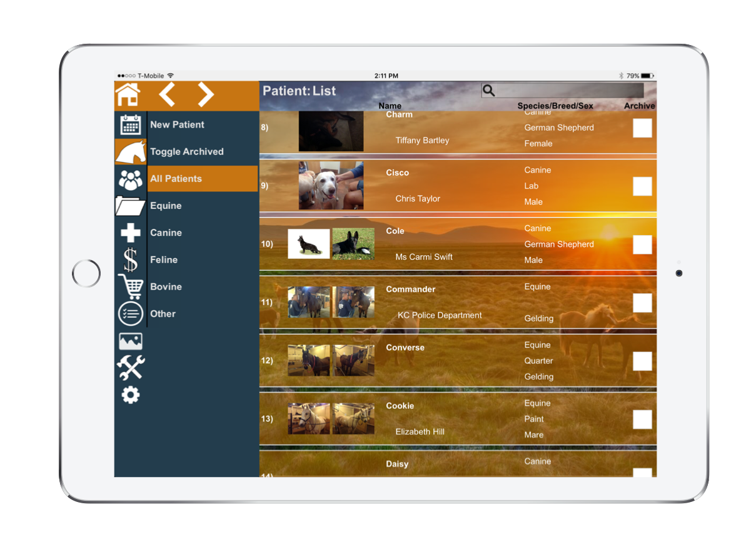Tap the Archive column header
Image resolution: width=756 pixels, height=547 pixels.
tap(640, 106)
